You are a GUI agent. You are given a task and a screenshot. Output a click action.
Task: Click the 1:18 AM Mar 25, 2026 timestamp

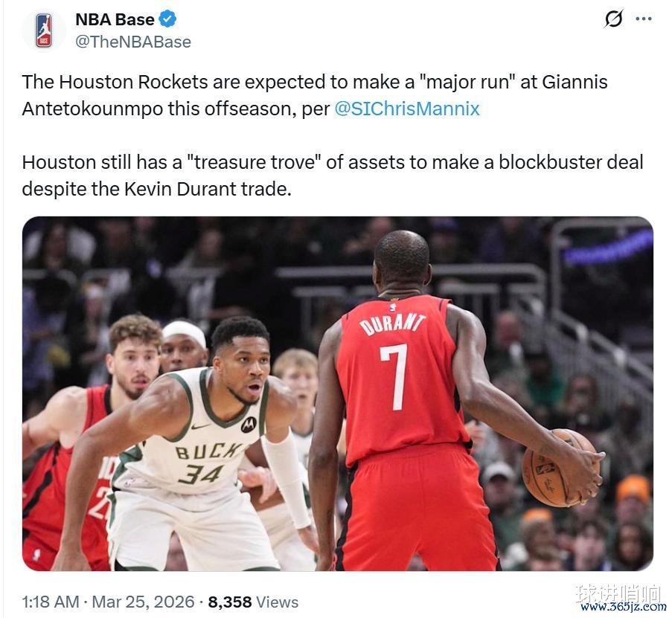tap(108, 602)
